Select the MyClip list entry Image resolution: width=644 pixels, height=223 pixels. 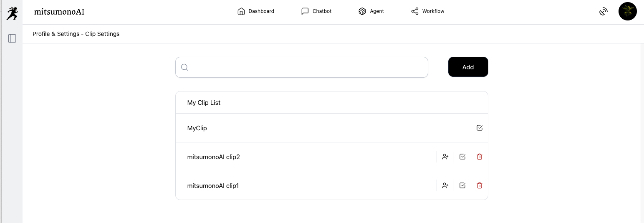click(197, 128)
